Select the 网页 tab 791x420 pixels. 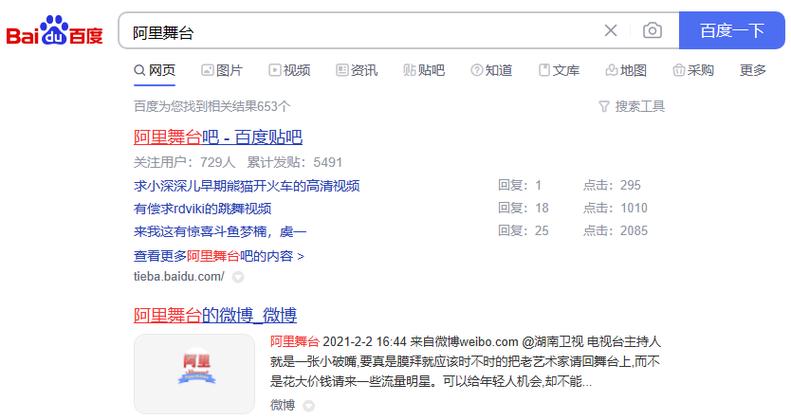(x=155, y=70)
